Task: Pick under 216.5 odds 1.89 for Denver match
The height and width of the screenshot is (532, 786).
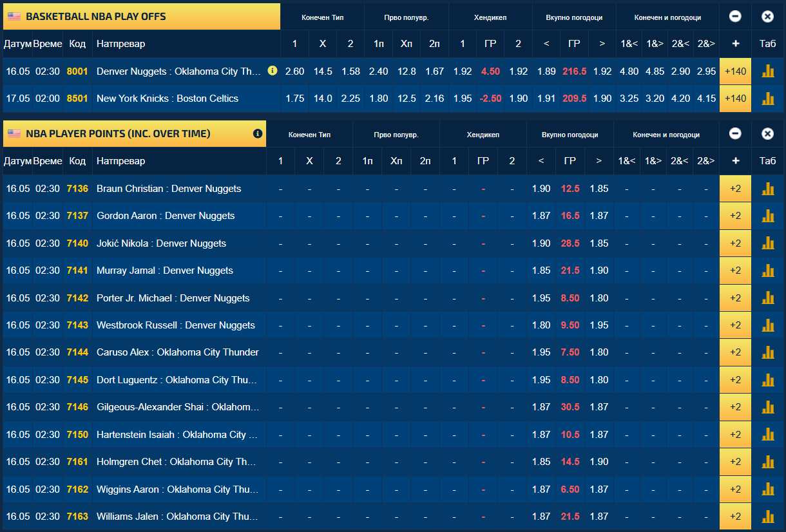Action: pyautogui.click(x=546, y=71)
